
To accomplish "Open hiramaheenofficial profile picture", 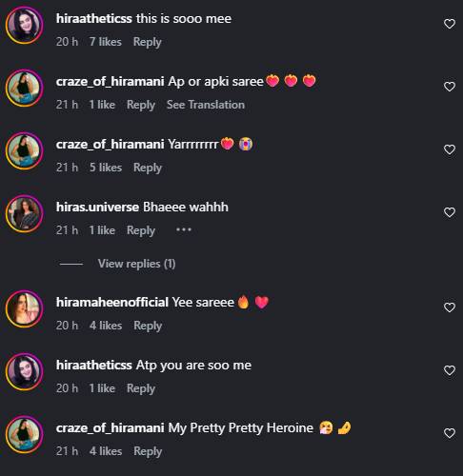I will coord(25,308).
